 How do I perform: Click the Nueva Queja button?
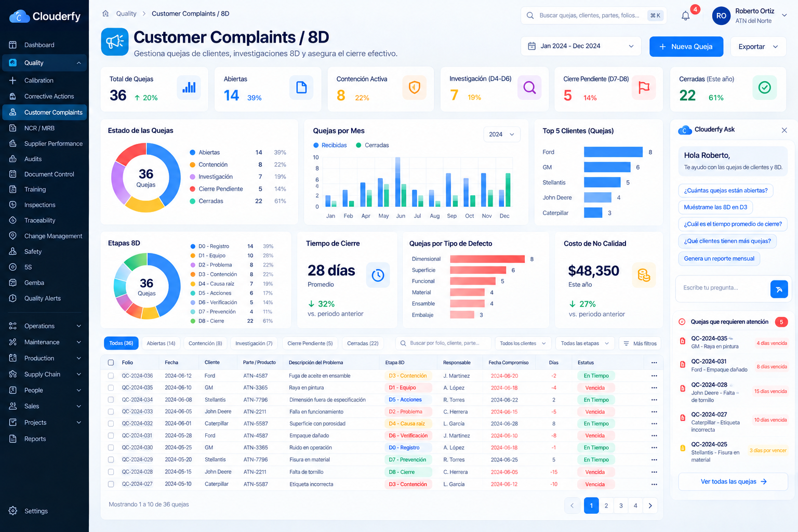tap(686, 47)
